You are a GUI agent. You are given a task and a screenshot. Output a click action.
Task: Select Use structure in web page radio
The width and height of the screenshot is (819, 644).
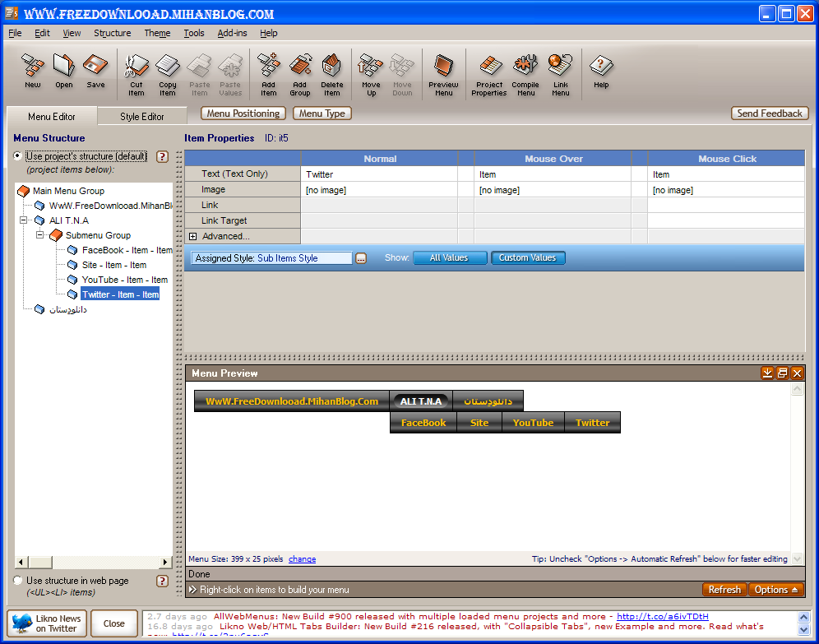point(18,581)
